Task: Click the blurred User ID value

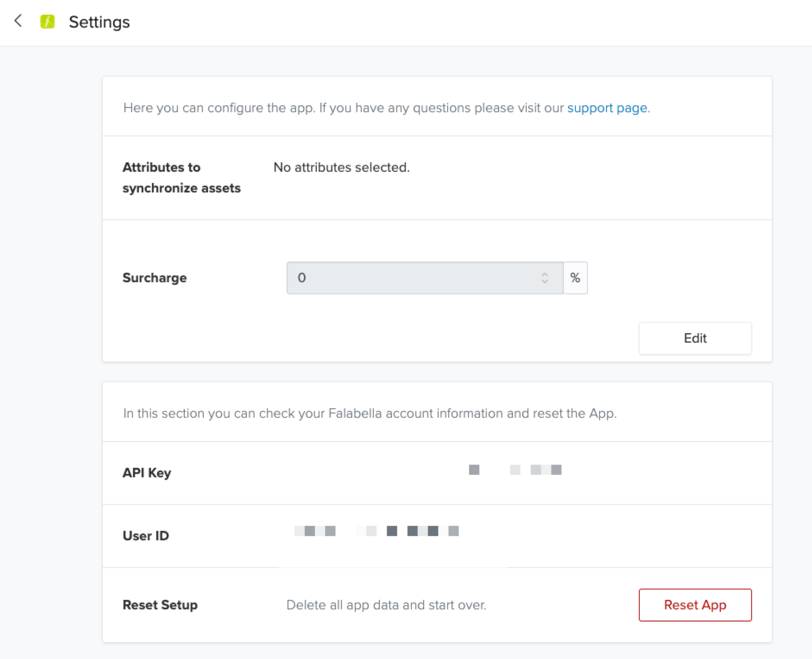Action: click(x=376, y=531)
